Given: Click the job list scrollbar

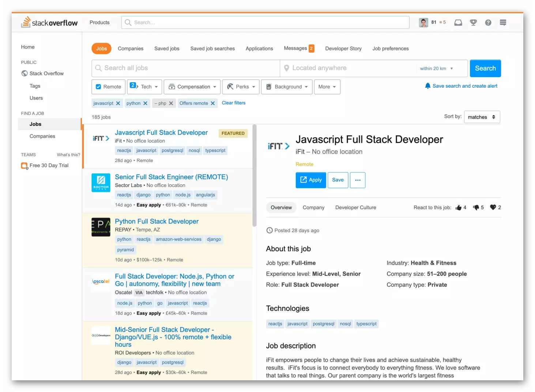Looking at the screenshot, I should [255, 176].
